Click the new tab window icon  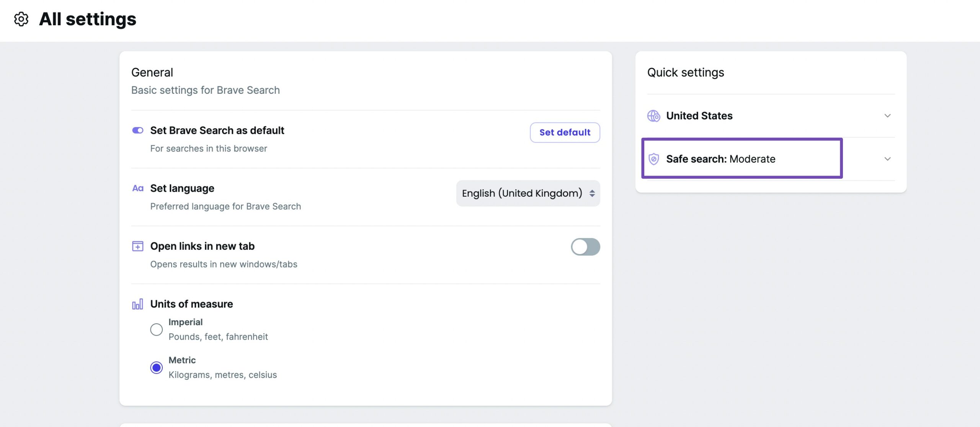(x=138, y=246)
